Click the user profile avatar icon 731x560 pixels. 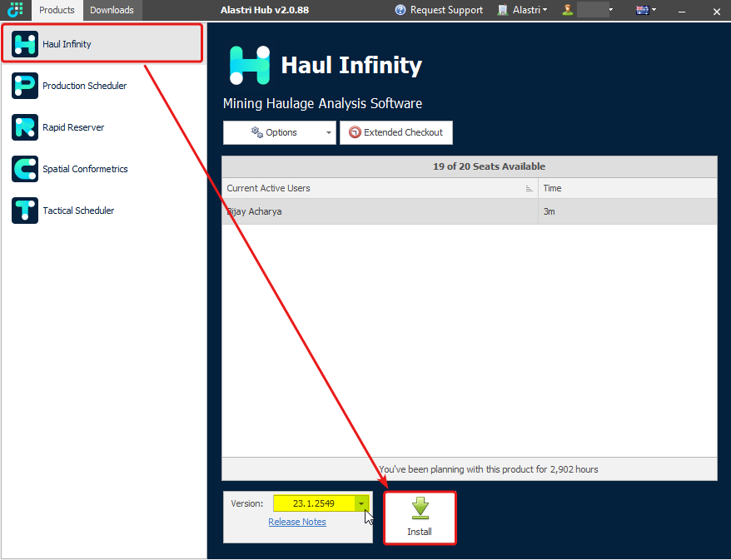click(567, 10)
